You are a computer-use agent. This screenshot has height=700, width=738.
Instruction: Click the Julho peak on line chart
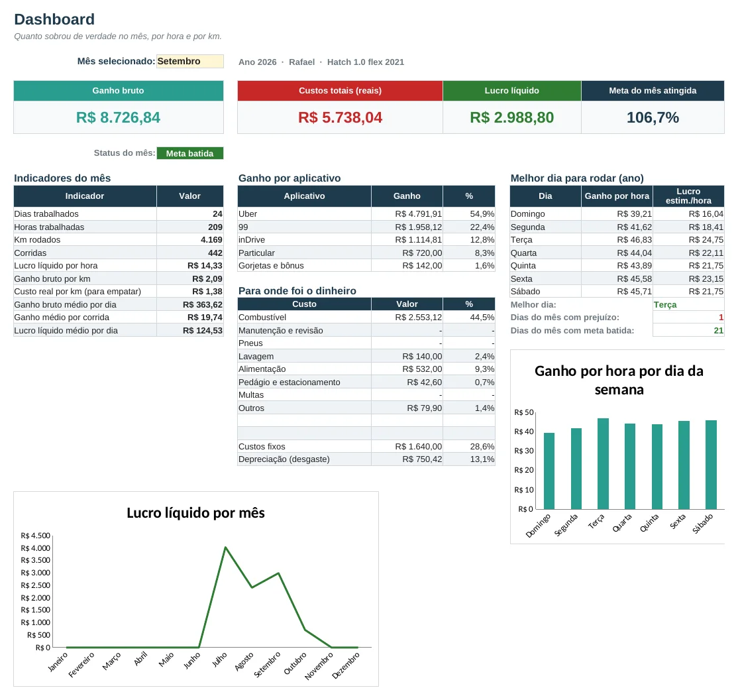pos(225,548)
